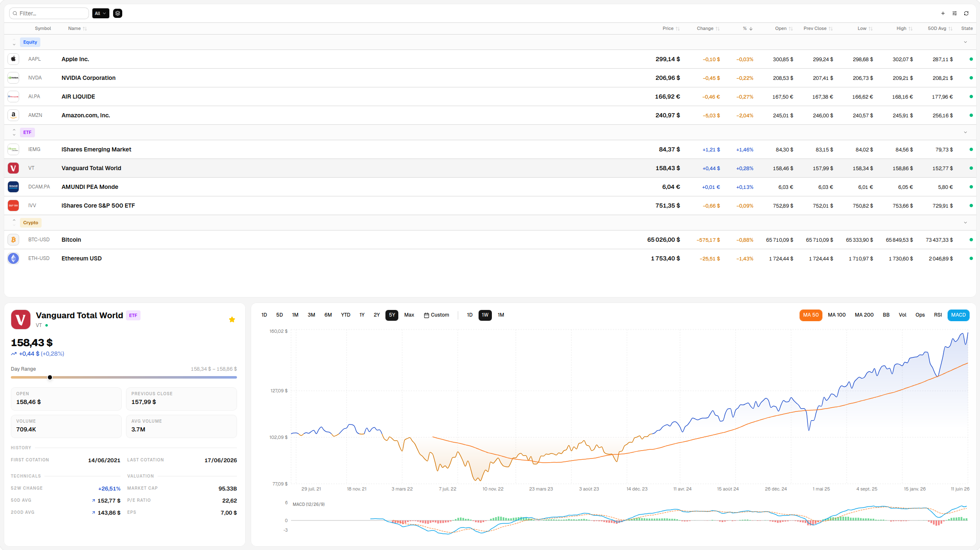Click the ETF group label

click(x=27, y=132)
